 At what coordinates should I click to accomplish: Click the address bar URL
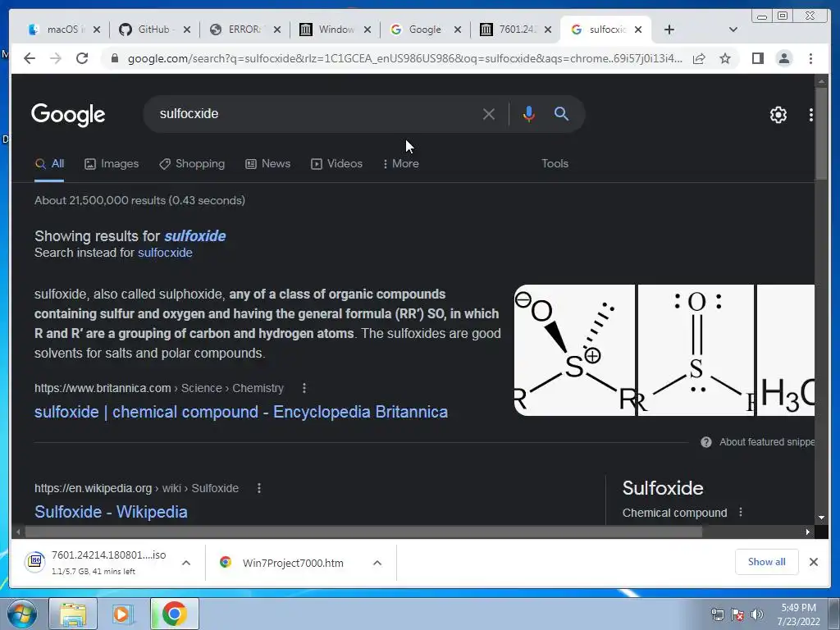coord(405,58)
